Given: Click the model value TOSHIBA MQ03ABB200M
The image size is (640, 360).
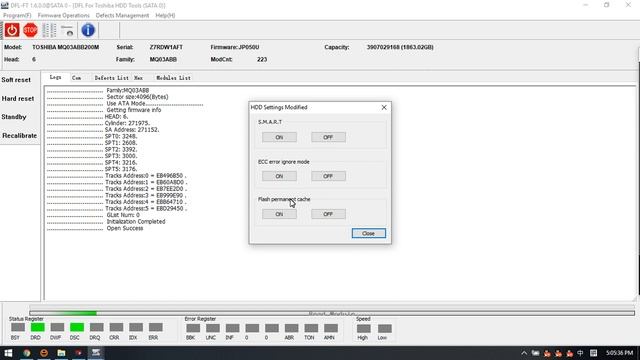Looking at the screenshot, I should pos(66,47).
